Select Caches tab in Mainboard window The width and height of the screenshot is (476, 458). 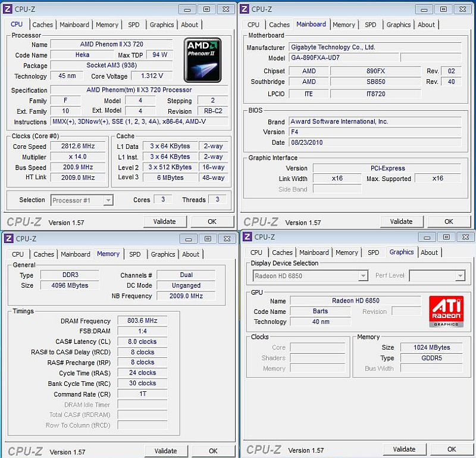279,24
